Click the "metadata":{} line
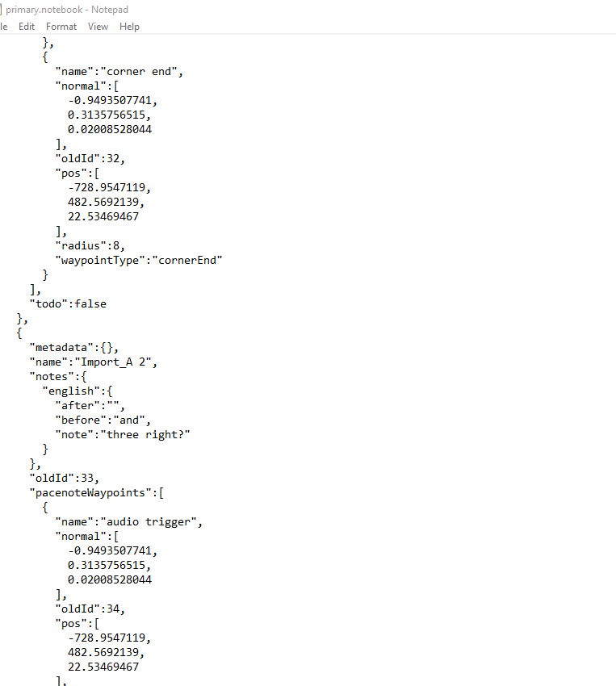616x686 pixels. point(74,348)
